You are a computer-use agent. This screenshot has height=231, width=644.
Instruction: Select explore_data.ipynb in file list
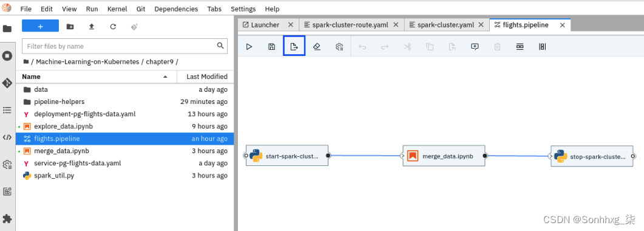[125, 126]
